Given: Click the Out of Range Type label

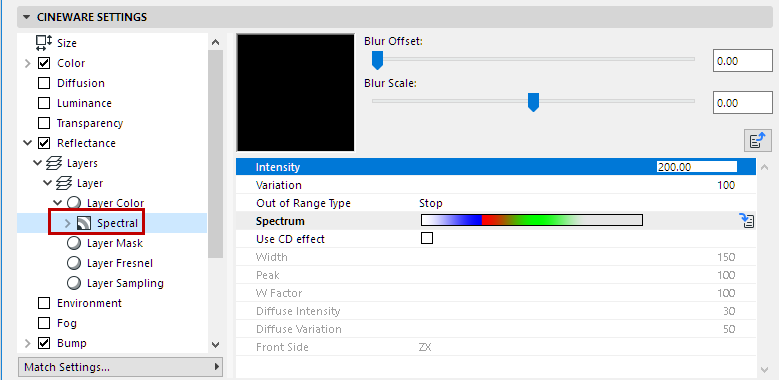Looking at the screenshot, I should [x=303, y=203].
